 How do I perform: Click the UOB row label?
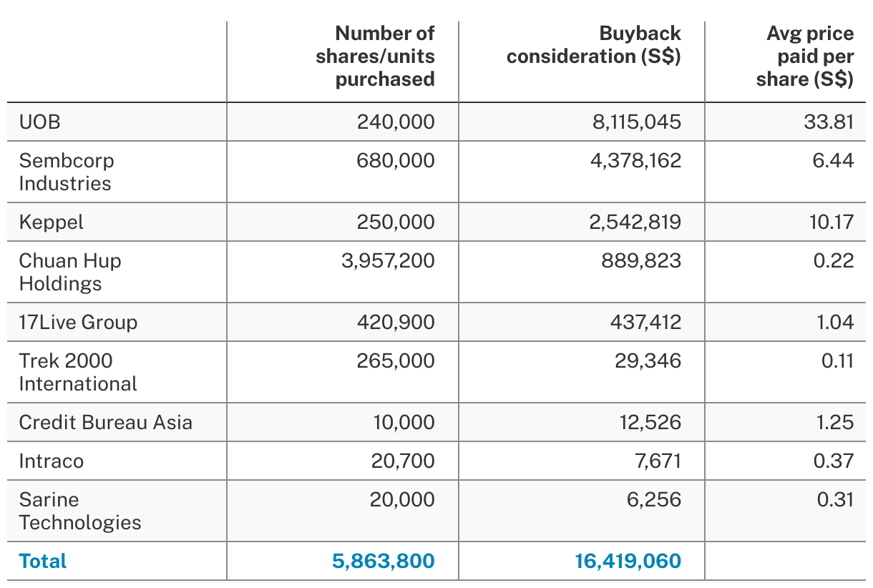pos(40,122)
